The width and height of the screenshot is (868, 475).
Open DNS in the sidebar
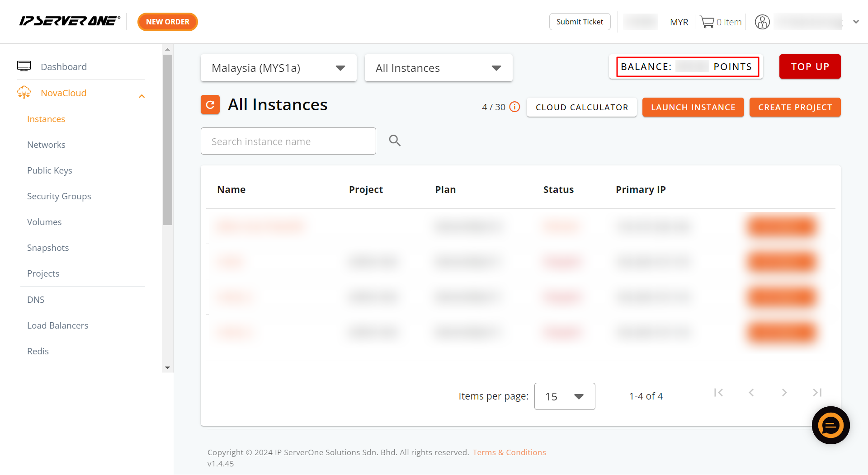pyautogui.click(x=36, y=300)
